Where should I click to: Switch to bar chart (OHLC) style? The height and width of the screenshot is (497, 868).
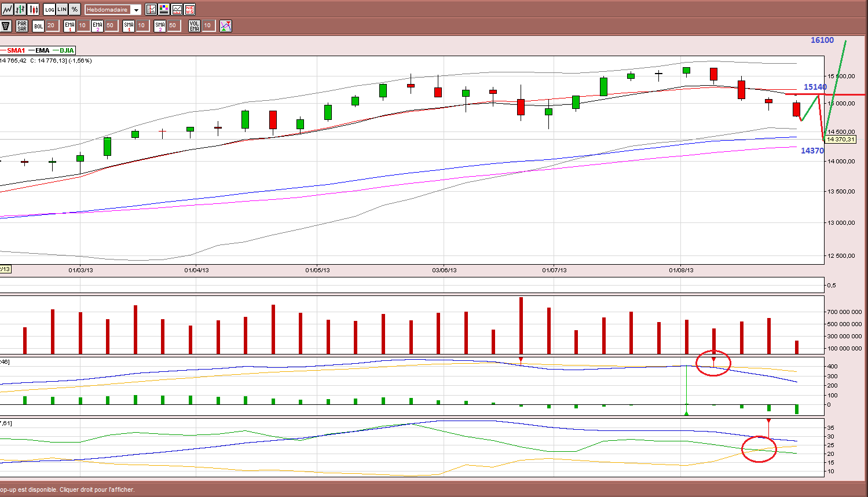tap(20, 9)
